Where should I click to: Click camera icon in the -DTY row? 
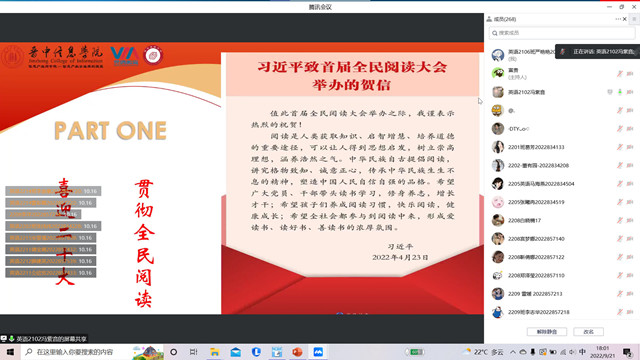click(x=630, y=129)
